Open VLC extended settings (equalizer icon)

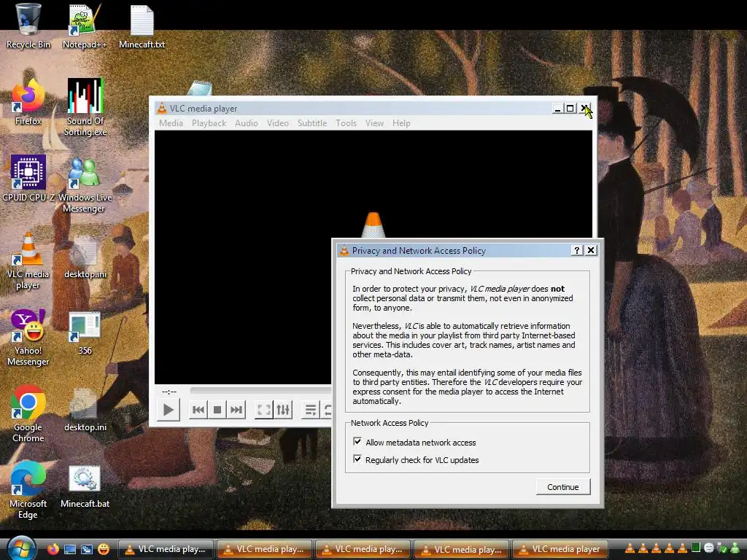tap(283, 410)
